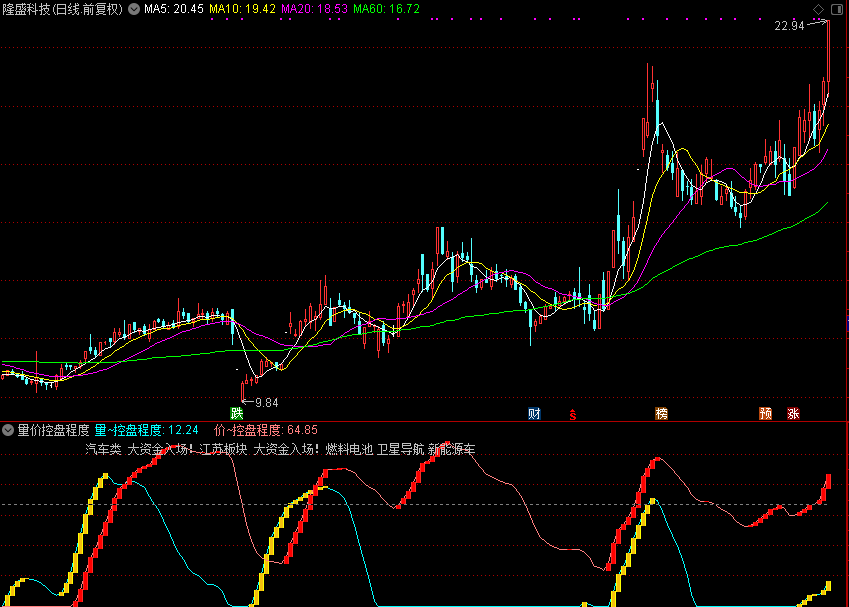This screenshot has height=607, width=849.
Task: Click the 9.84 low price annotation
Action: (x=266, y=402)
